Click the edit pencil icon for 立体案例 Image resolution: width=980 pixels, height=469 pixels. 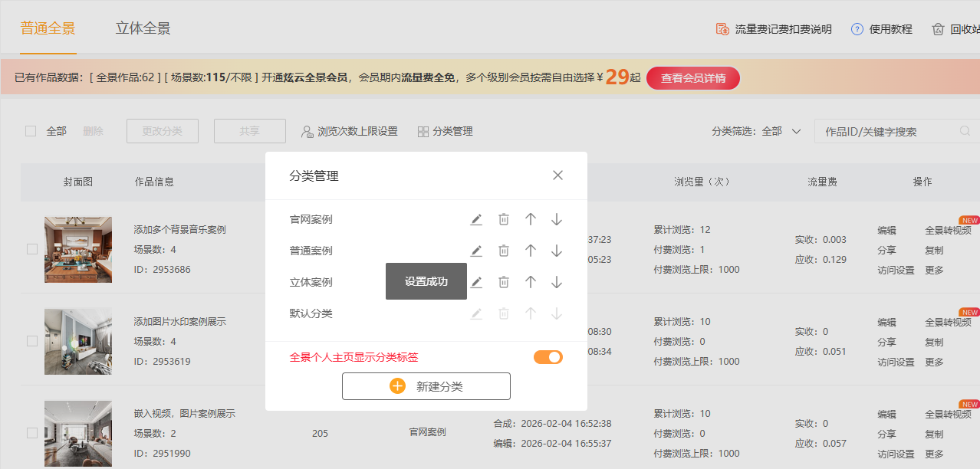pos(476,283)
